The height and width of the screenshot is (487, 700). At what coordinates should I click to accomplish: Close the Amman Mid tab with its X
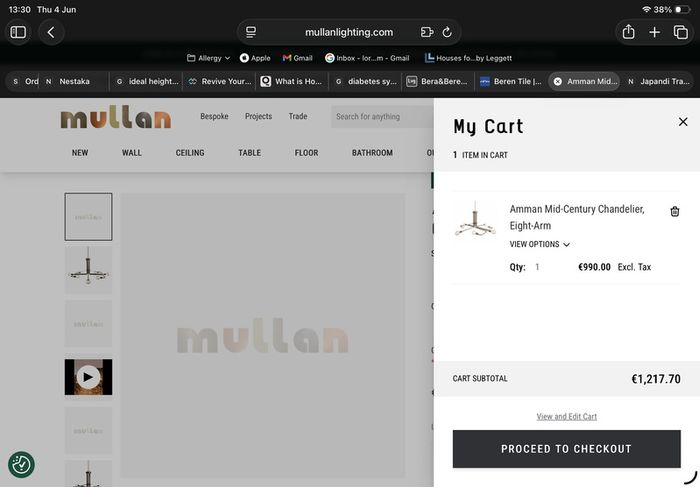558,81
